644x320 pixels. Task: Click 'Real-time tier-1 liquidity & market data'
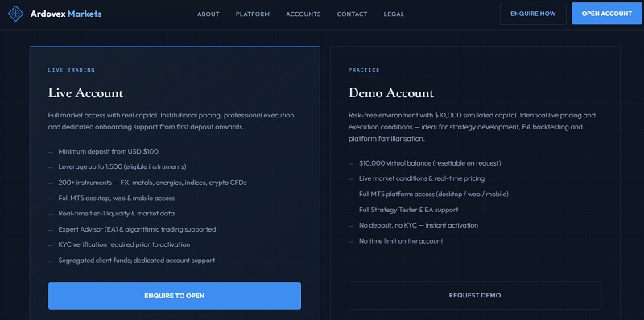click(x=116, y=214)
